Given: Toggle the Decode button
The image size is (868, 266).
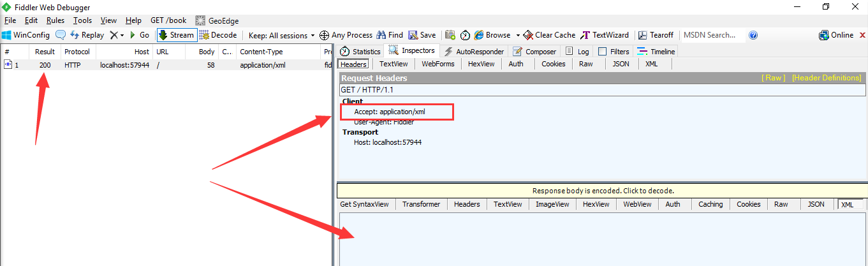Looking at the screenshot, I should tap(218, 35).
